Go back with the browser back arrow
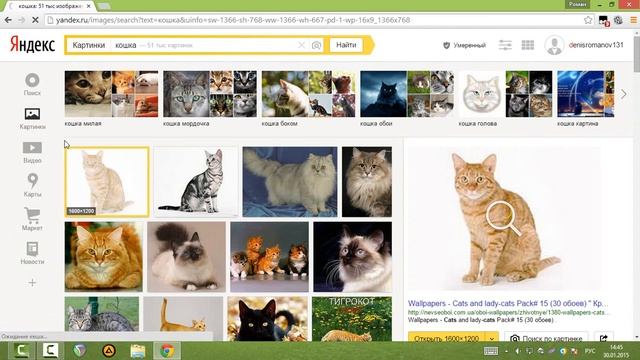This screenshot has height=360, width=640. click(8, 20)
